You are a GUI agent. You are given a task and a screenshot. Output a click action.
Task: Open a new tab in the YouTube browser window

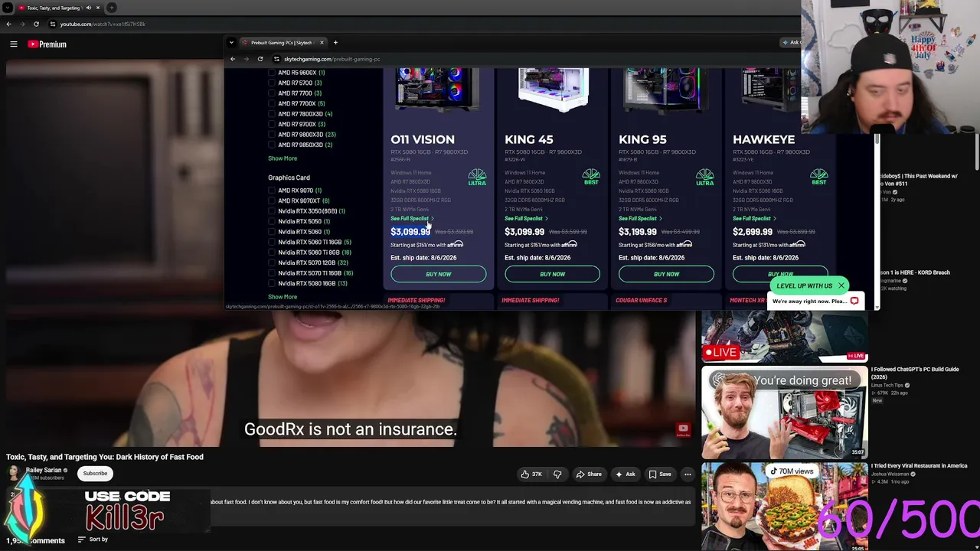tap(113, 8)
